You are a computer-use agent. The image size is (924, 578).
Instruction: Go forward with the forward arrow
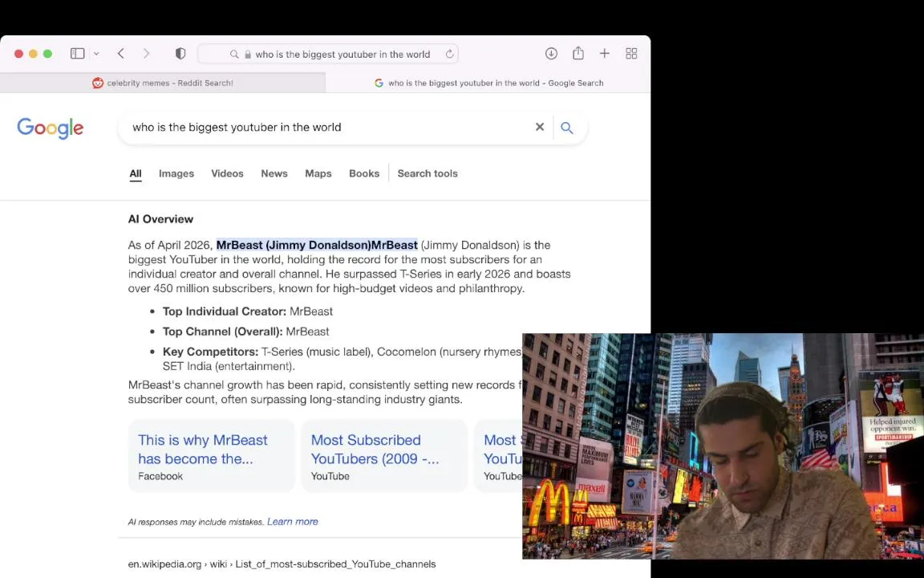tap(146, 54)
